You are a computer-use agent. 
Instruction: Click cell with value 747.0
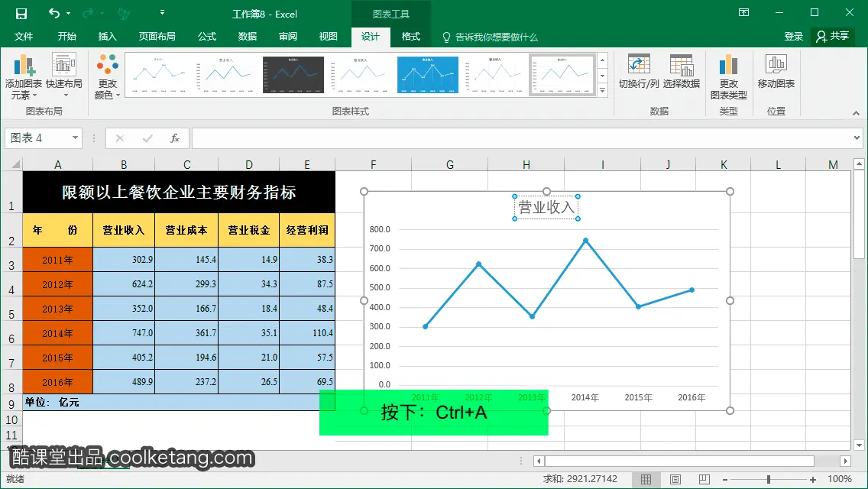[x=124, y=333]
